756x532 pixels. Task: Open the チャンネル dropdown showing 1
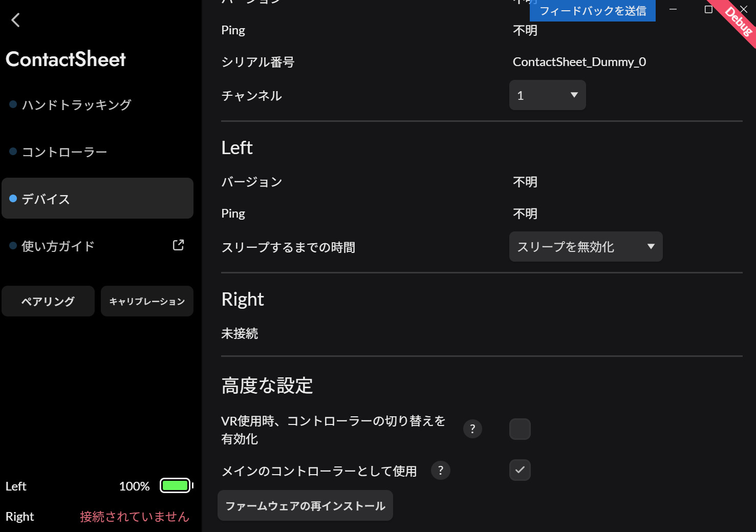click(548, 95)
